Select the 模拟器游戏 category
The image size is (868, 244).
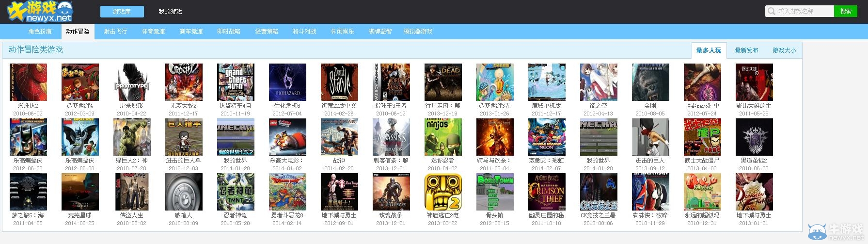[x=418, y=31]
